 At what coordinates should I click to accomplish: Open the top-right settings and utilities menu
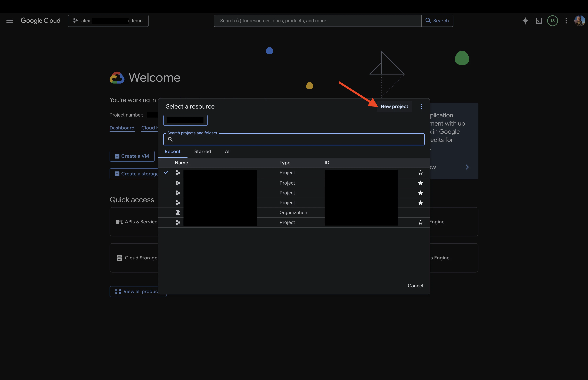pyautogui.click(x=566, y=21)
